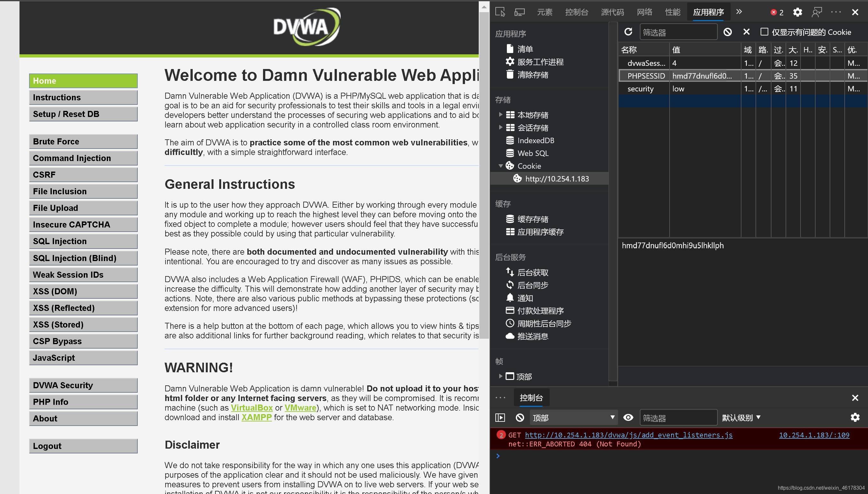The width and height of the screenshot is (868, 494).
Task: Expand Session Storage (会话存储) tree node
Action: (x=500, y=127)
